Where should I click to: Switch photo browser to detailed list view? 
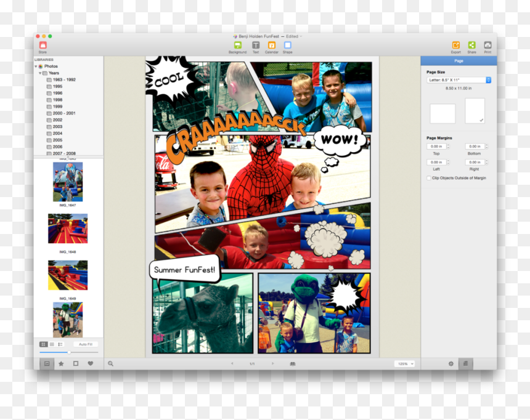[60, 344]
